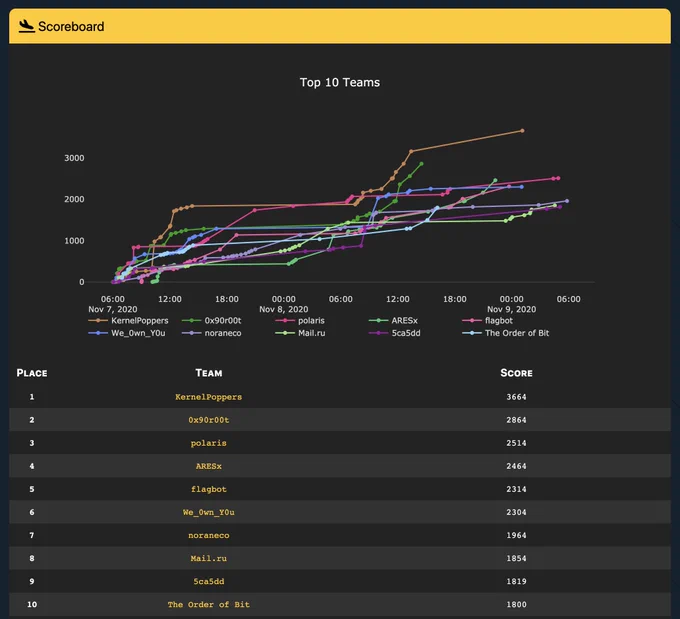The height and width of the screenshot is (619, 680).
Task: Open 0x90r00t team link in table
Action: click(x=209, y=420)
